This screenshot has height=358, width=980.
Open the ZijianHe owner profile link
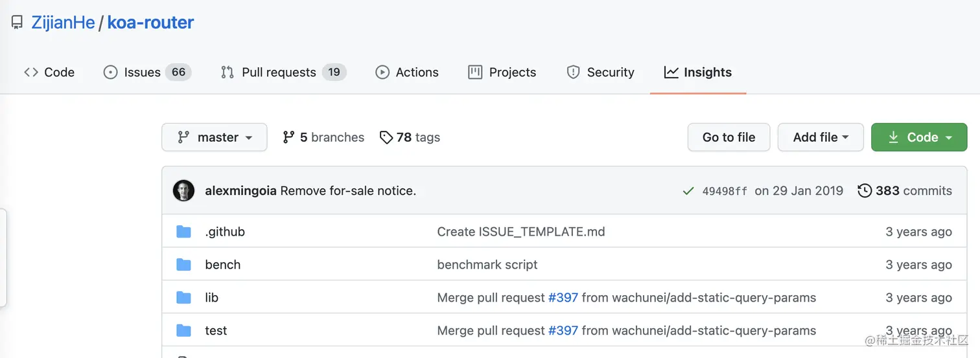63,23
